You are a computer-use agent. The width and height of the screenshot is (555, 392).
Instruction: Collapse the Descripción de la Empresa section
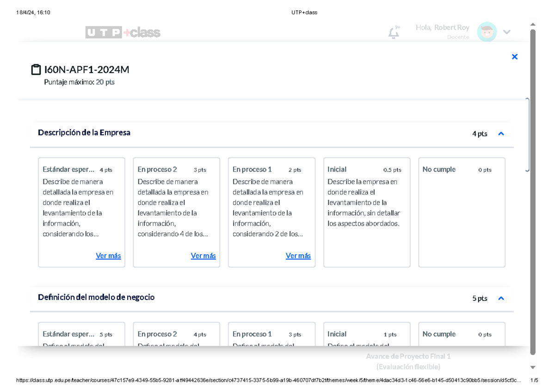click(501, 133)
